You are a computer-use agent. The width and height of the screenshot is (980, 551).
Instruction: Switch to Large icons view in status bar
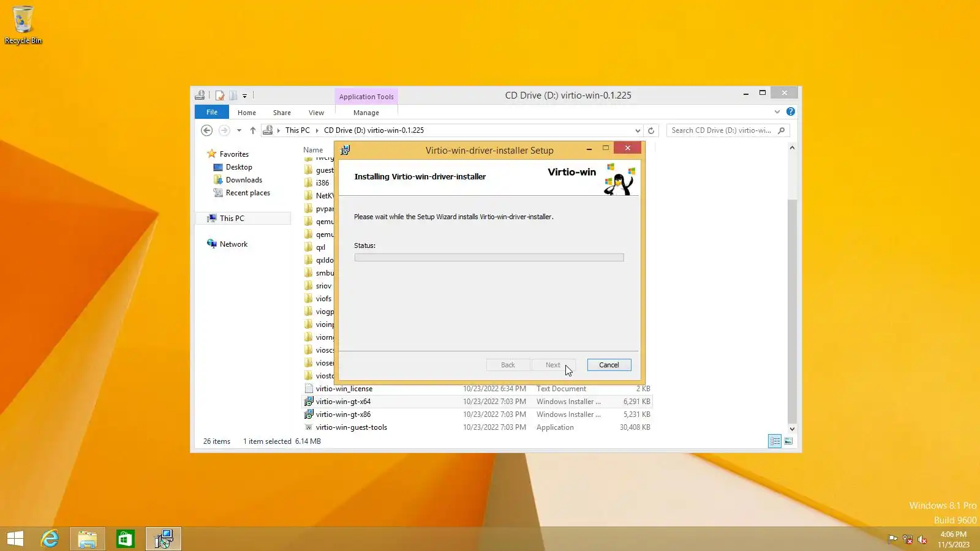pos(788,441)
